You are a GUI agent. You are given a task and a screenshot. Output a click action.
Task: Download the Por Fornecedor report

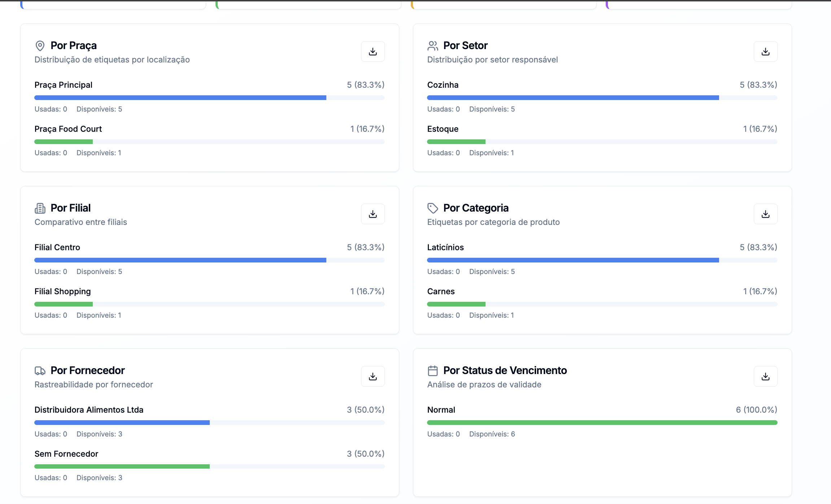click(x=373, y=377)
